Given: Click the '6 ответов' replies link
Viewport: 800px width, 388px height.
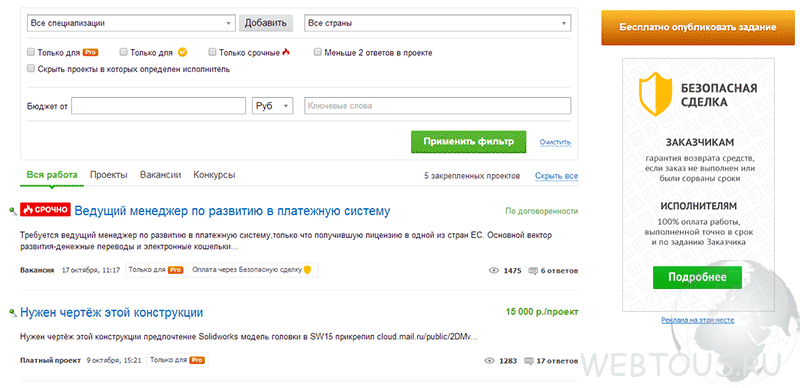Looking at the screenshot, I should point(559,271).
